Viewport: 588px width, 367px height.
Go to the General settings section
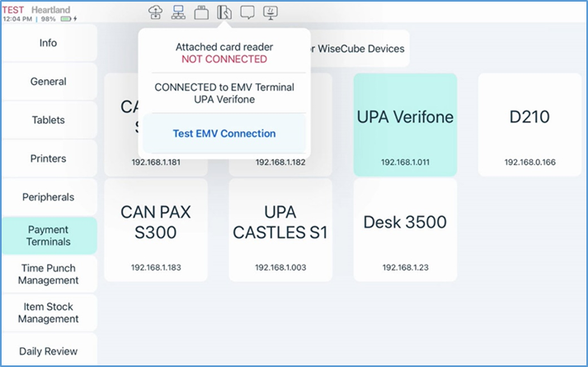pyautogui.click(x=49, y=82)
